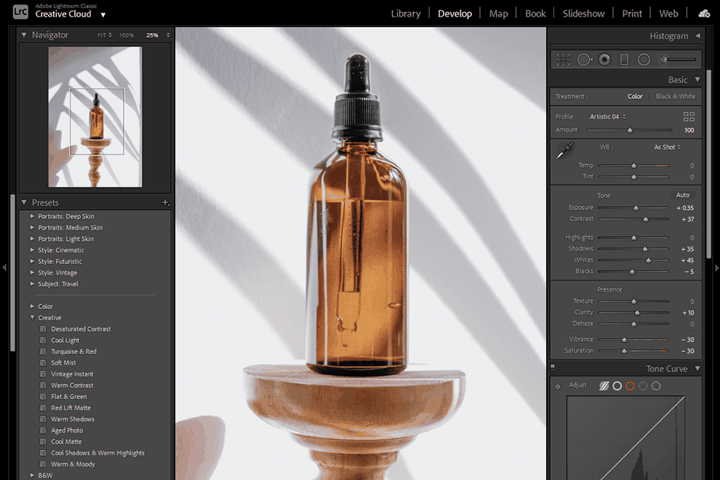
Task: Pick the Radial Filter tool
Action: point(644,59)
